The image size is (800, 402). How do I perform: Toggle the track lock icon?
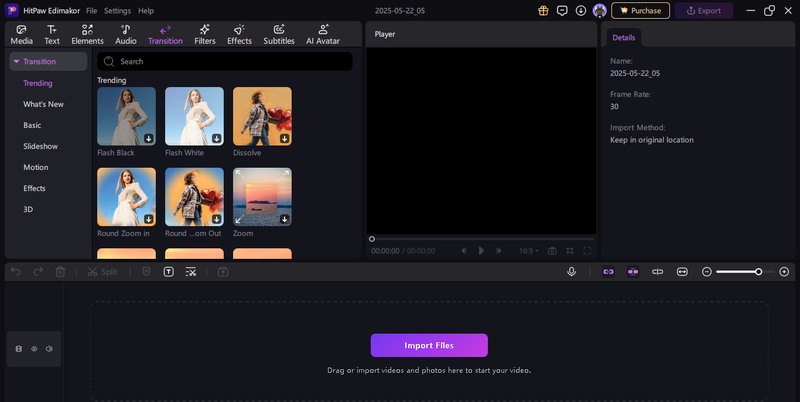[x=19, y=349]
